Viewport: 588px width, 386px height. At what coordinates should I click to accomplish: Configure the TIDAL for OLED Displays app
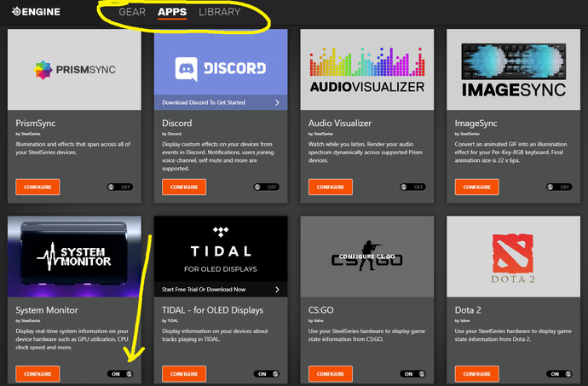click(x=184, y=373)
